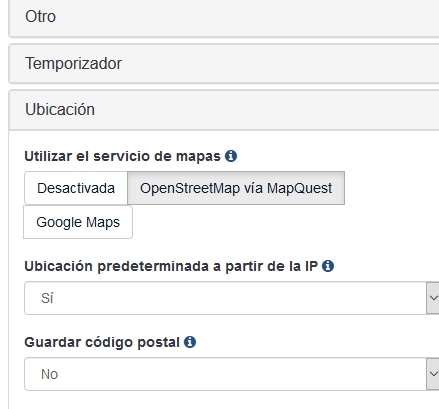The height and width of the screenshot is (409, 439).
Task: Choose OpenStreetMap vía MapQuest option
Action: coord(236,188)
